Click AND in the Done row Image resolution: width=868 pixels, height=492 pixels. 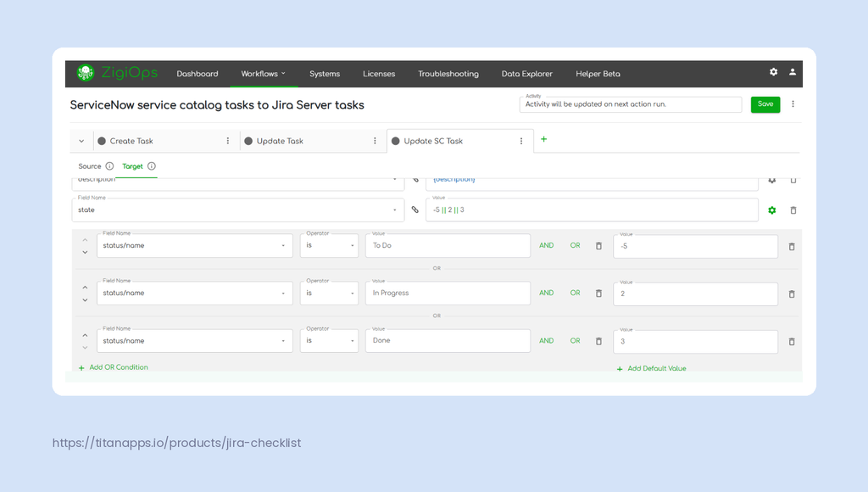tap(547, 341)
